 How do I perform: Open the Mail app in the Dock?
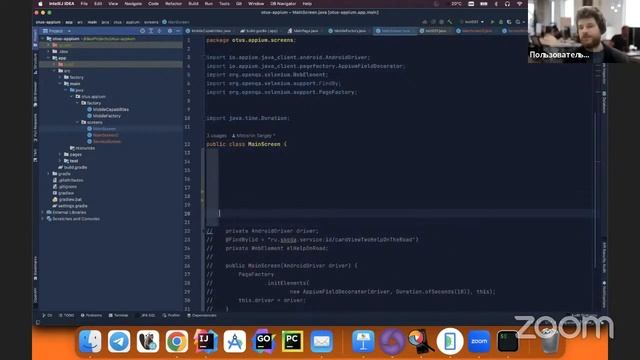pos(321,341)
